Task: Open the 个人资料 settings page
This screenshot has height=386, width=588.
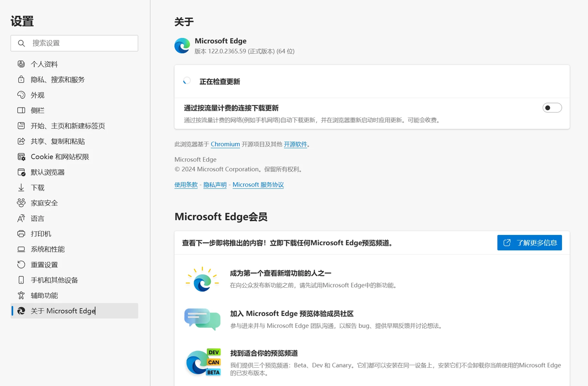Action: point(74,64)
